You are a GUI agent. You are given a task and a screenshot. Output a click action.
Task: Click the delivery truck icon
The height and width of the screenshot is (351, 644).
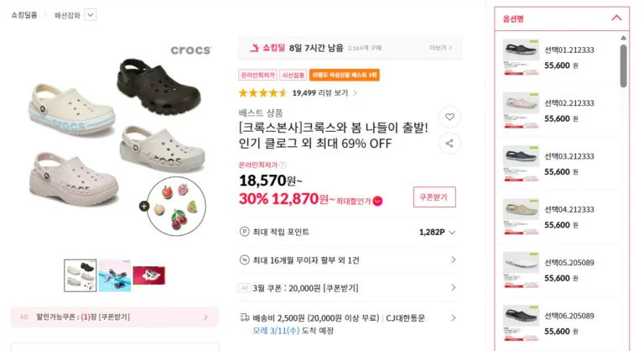244,318
